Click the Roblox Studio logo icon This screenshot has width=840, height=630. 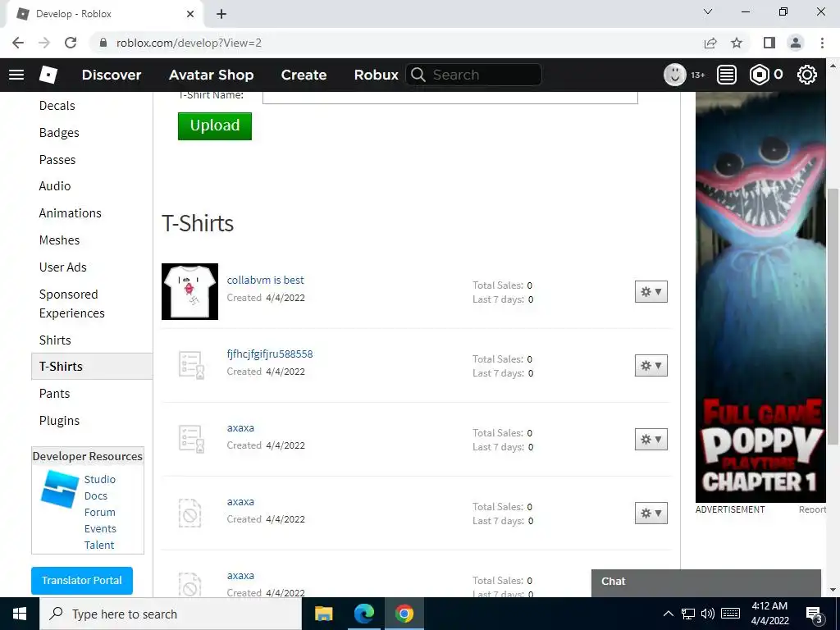click(x=59, y=489)
